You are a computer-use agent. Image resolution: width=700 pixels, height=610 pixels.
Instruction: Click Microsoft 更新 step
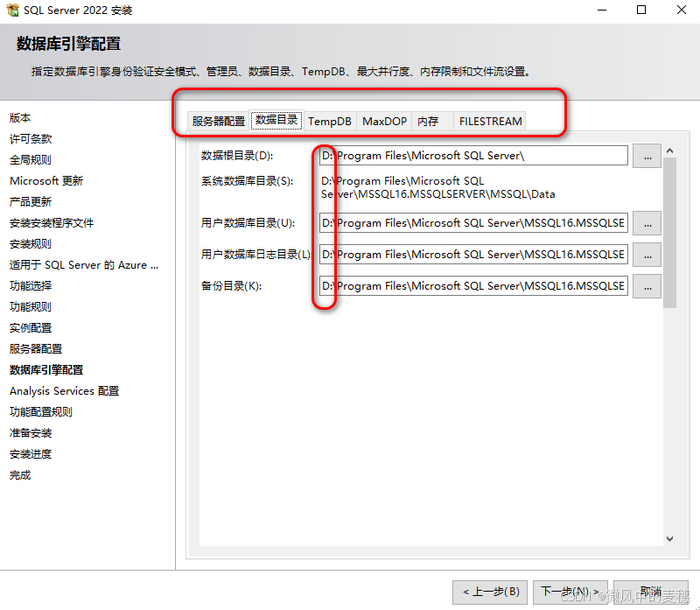[46, 181]
